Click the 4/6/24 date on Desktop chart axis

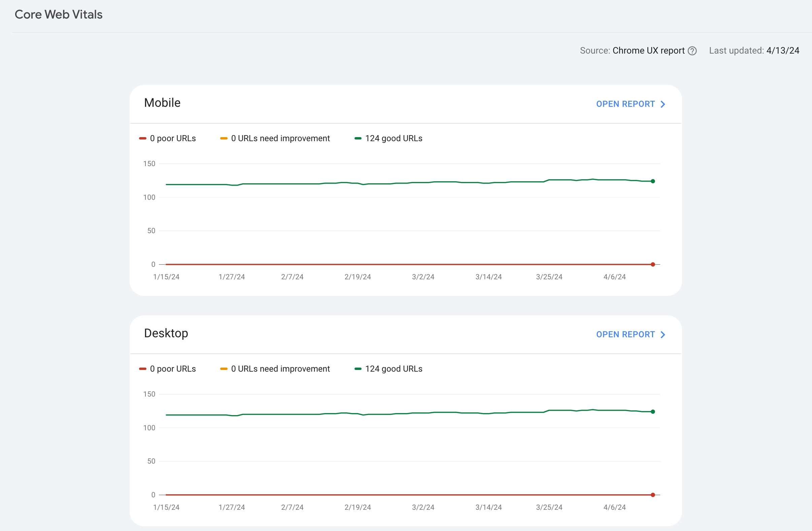tap(614, 507)
